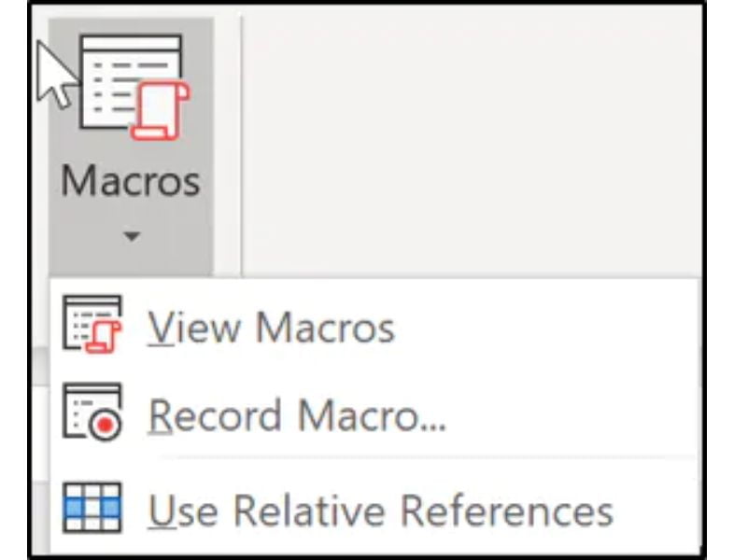Click the Record Macro icon
Screen dimensions: 734x560
pyautogui.click(x=92, y=413)
